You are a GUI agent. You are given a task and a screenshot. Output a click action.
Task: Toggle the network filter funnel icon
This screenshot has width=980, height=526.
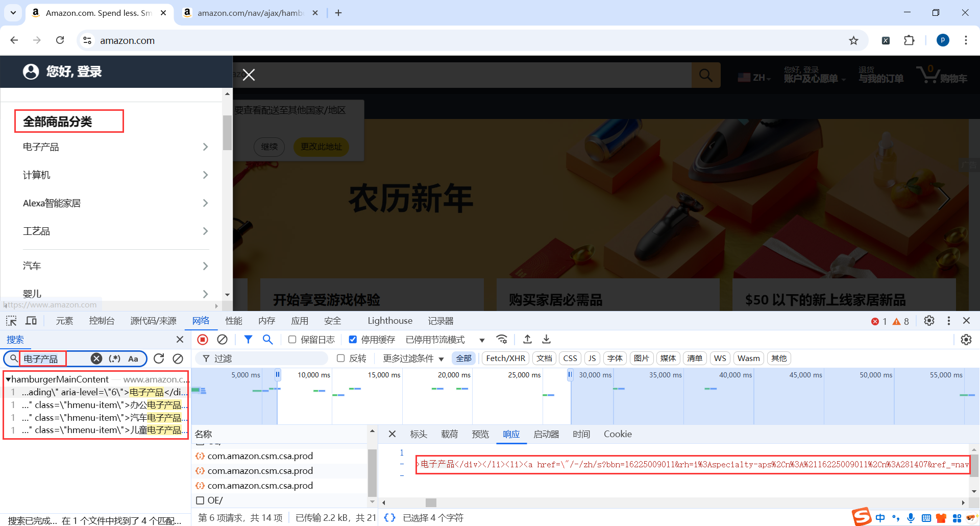[248, 340]
